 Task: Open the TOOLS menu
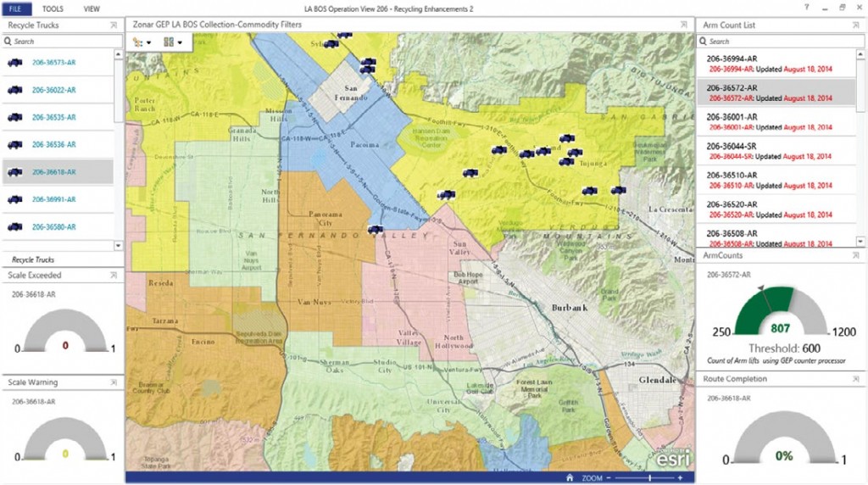[x=53, y=8]
